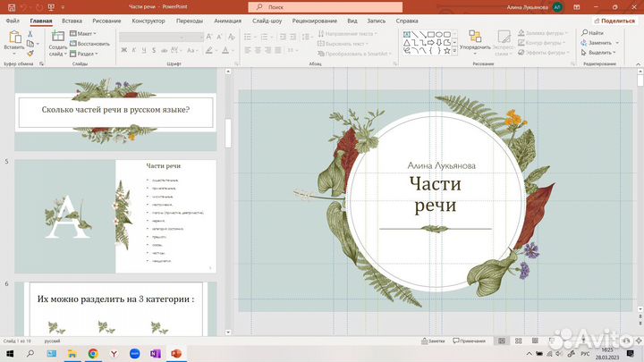Open the Replace (Заменить) dropdown arrow

(617, 43)
